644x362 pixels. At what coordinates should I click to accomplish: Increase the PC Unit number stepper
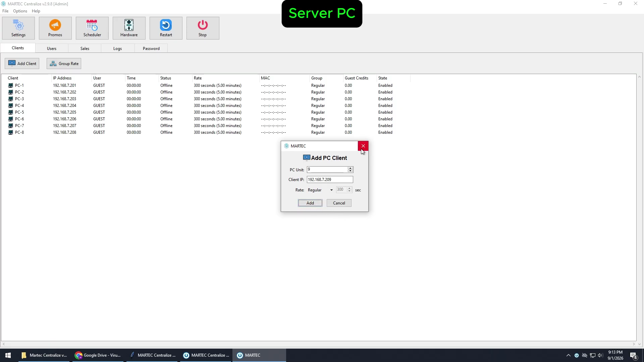[351, 168]
